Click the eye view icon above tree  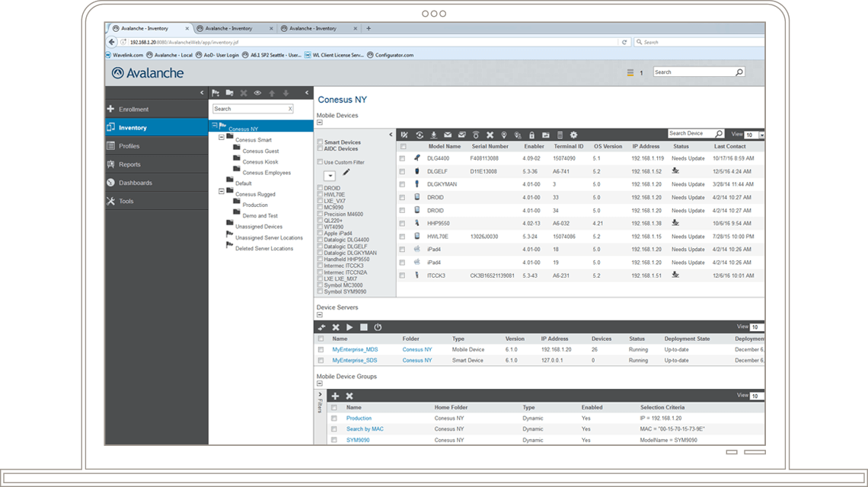click(257, 93)
